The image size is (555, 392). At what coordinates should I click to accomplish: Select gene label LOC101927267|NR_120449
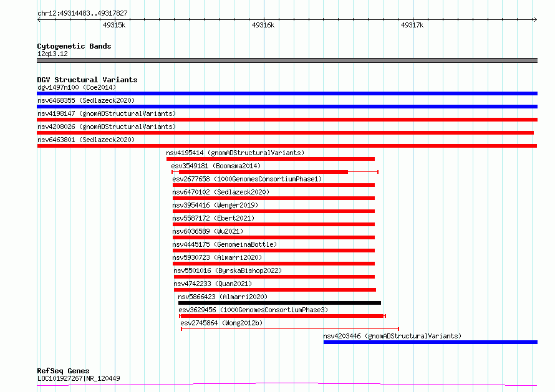pos(79,378)
